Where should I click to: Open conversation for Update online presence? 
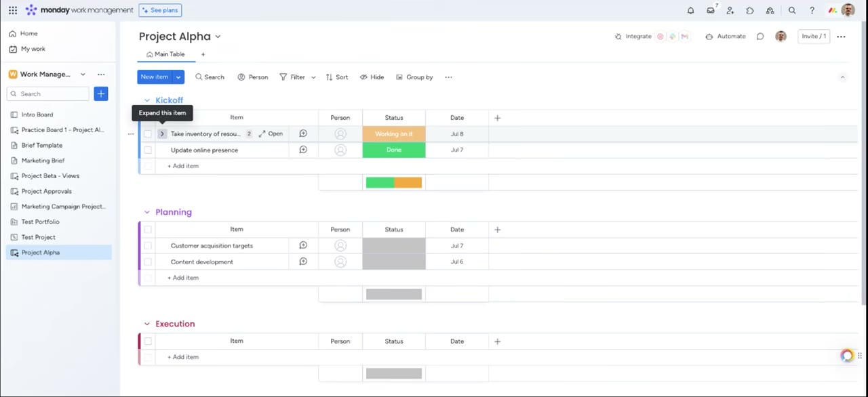[x=303, y=150]
